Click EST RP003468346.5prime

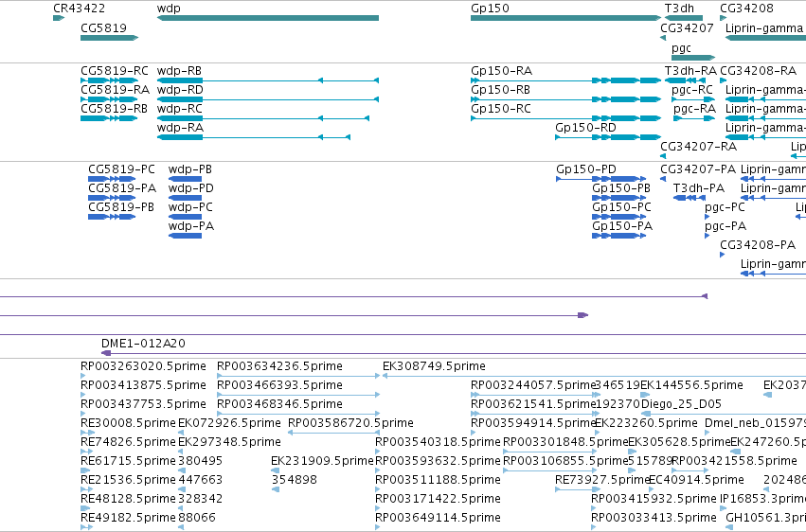298,414
